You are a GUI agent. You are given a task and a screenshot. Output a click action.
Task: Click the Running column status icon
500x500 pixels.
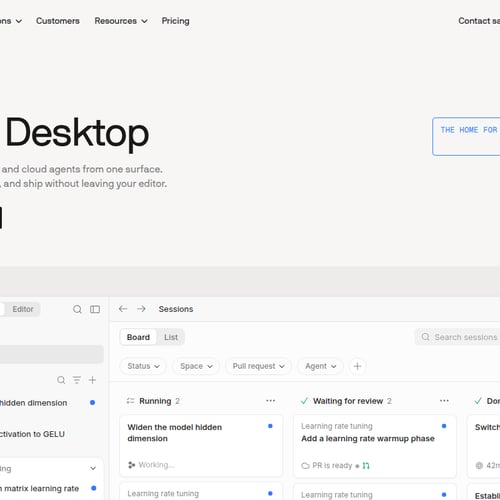pyautogui.click(x=130, y=401)
